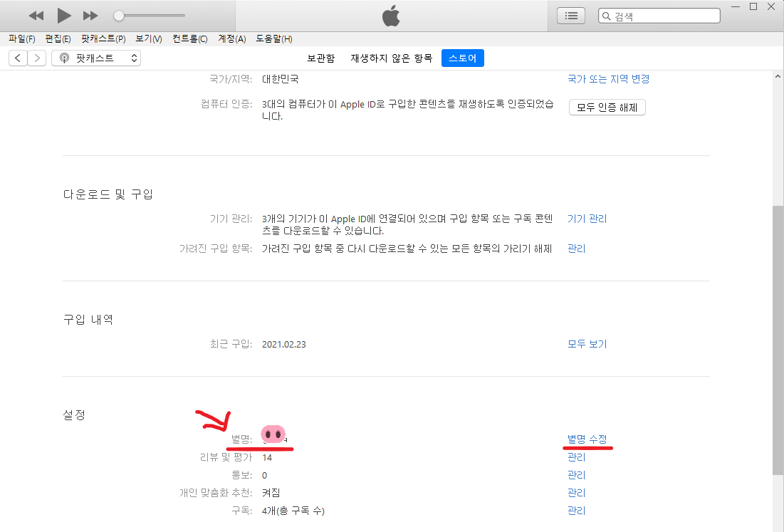
Task: Expand the 팟캐스트 media type dropdown
Action: tap(96, 58)
